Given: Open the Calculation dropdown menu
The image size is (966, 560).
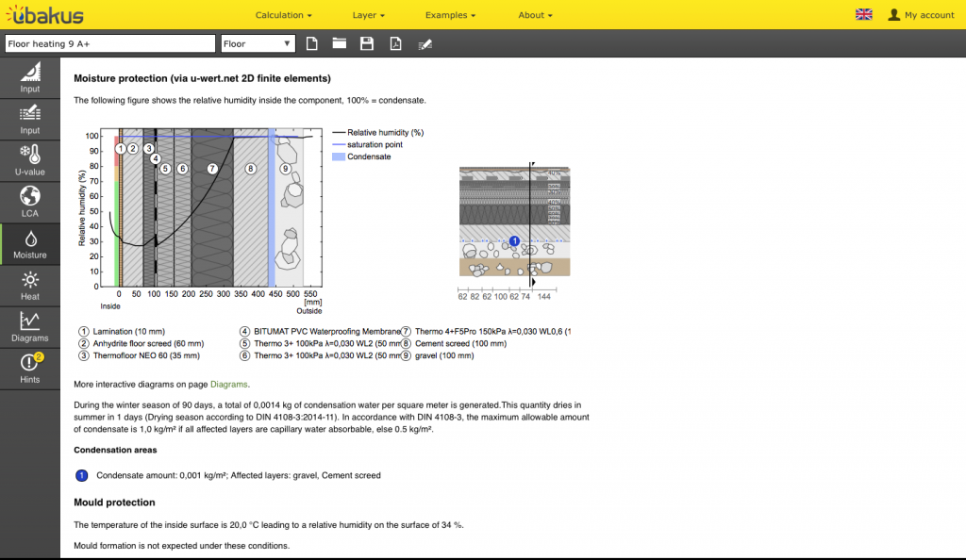Looking at the screenshot, I should 283,15.
